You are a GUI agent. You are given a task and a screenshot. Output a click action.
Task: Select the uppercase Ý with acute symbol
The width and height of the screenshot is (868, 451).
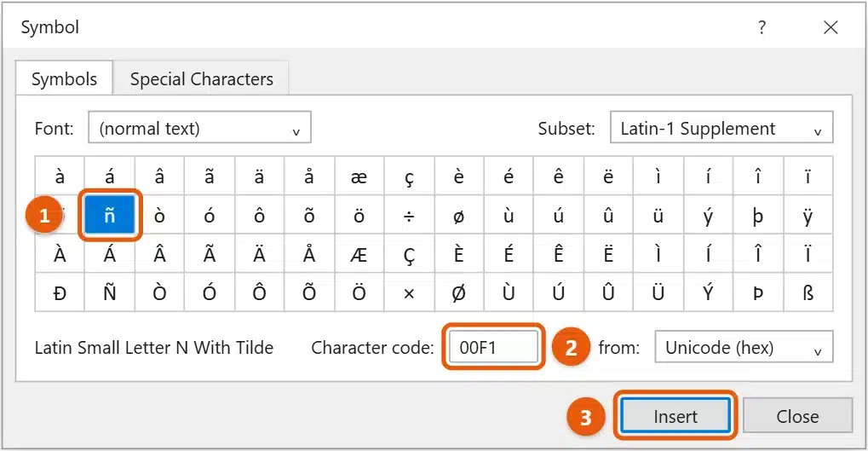[x=708, y=292]
